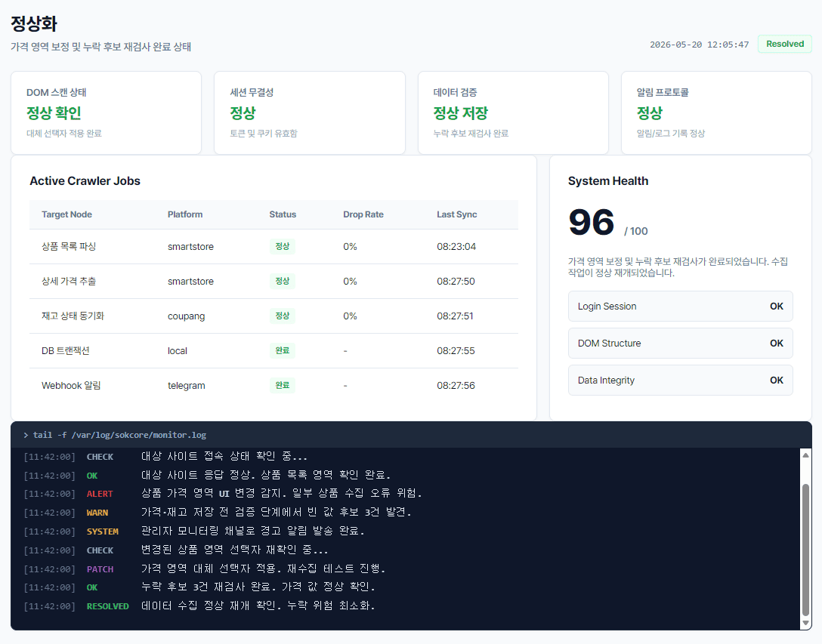Click smartstore in 상세 가격 추출 row
The width and height of the screenshot is (822, 644).
pyautogui.click(x=190, y=281)
